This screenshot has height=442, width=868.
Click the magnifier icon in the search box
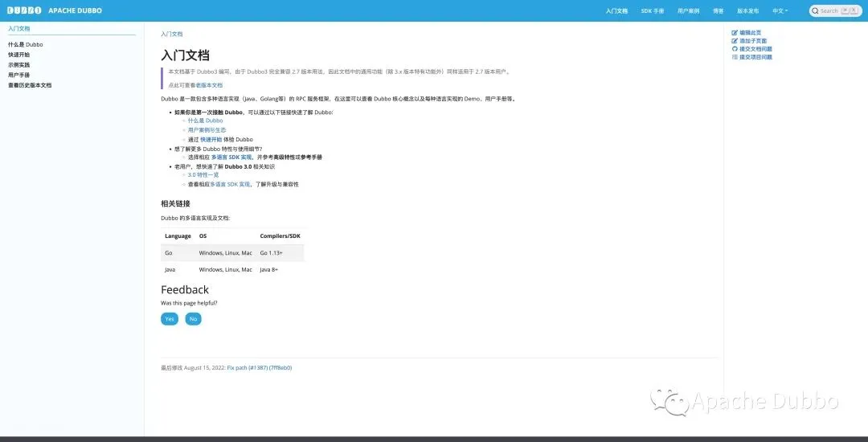tap(816, 11)
